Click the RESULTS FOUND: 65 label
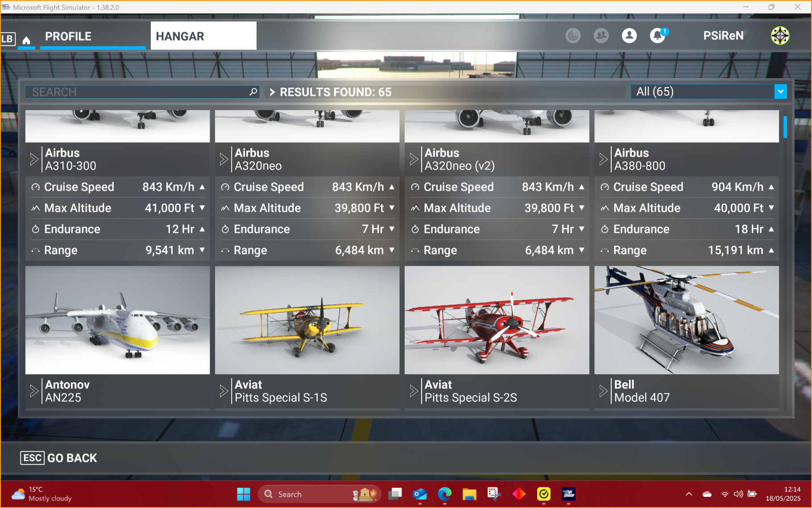This screenshot has height=508, width=812. click(x=335, y=92)
